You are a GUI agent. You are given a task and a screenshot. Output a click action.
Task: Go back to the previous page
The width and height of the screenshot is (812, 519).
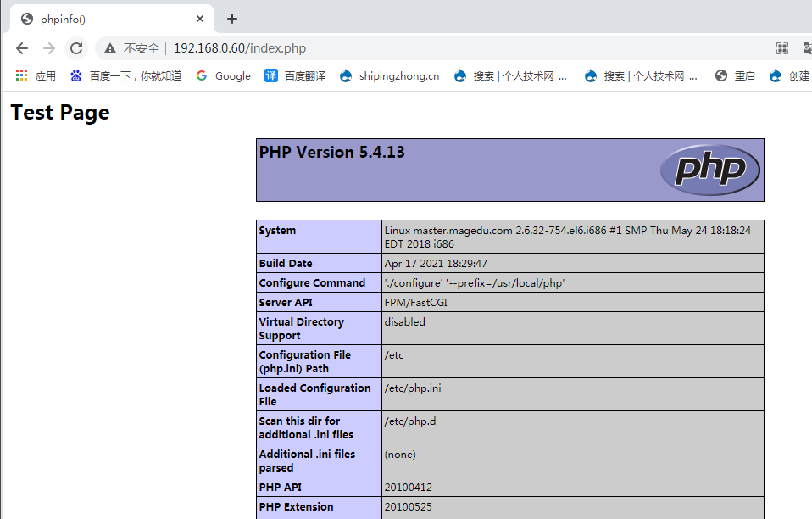click(x=22, y=48)
